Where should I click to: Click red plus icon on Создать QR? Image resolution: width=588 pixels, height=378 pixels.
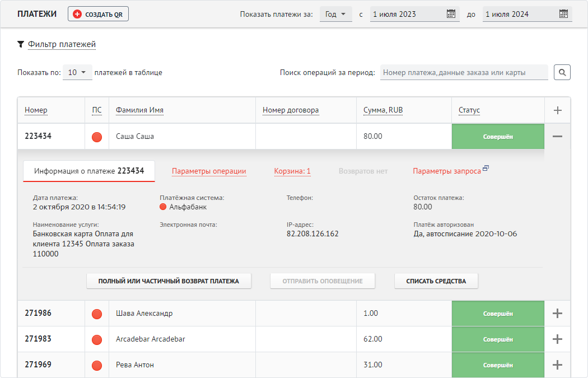point(77,14)
